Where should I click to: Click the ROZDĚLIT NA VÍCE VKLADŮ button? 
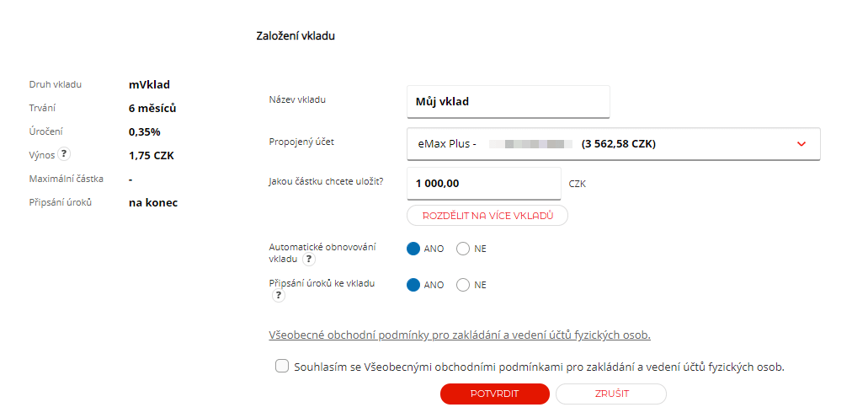(487, 216)
